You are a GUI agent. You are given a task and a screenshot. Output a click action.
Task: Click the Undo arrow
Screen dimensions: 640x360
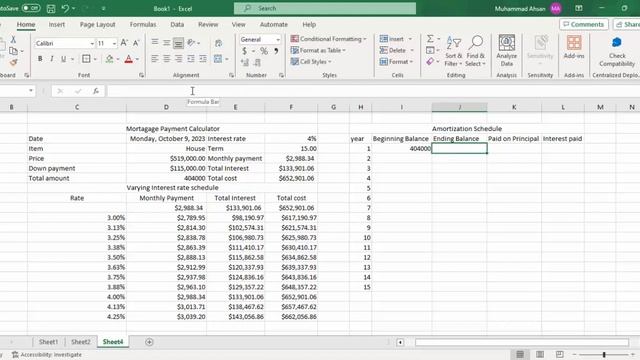(x=65, y=8)
